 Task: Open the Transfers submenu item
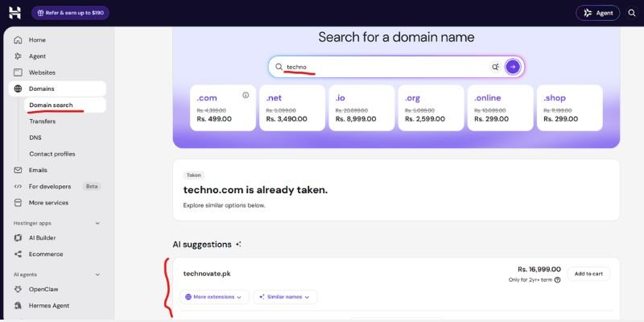(43, 122)
